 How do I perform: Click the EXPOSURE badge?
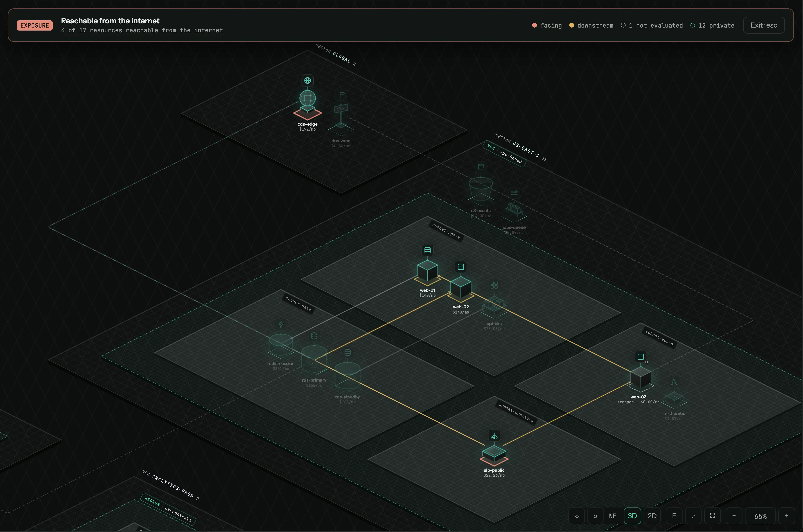(35, 25)
